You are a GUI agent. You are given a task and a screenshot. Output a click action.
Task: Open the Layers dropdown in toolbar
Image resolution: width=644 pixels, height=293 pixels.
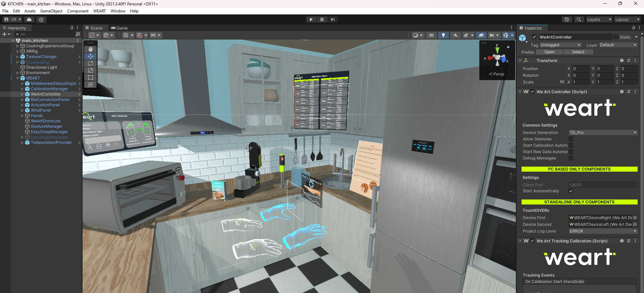tap(599, 19)
